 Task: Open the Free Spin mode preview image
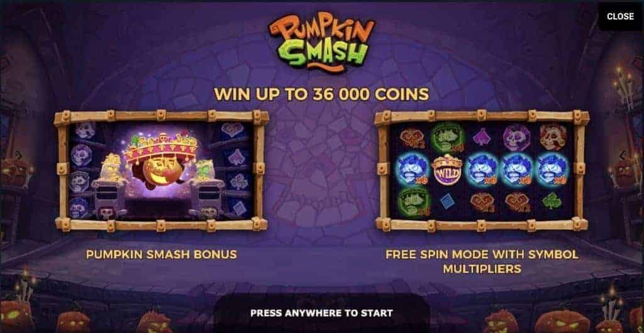click(482, 171)
